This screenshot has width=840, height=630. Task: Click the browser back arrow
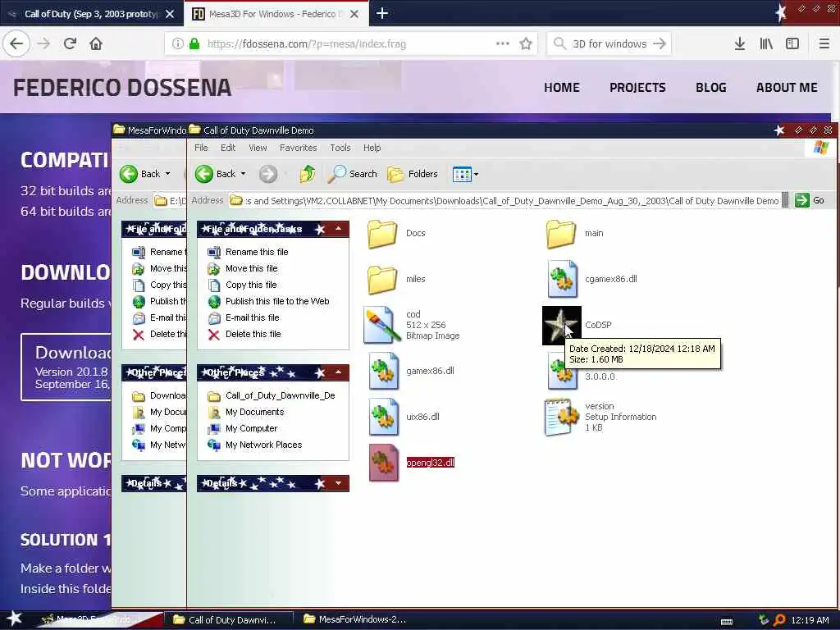tap(16, 43)
